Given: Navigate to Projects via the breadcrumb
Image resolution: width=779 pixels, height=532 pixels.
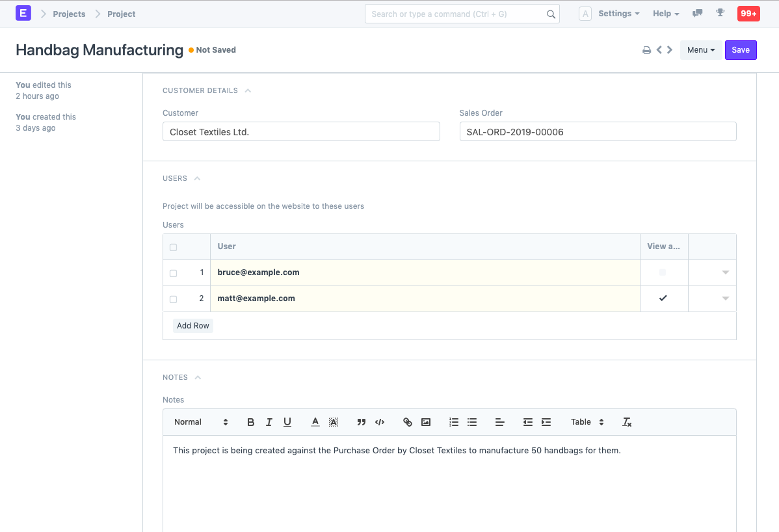Looking at the screenshot, I should coord(68,14).
